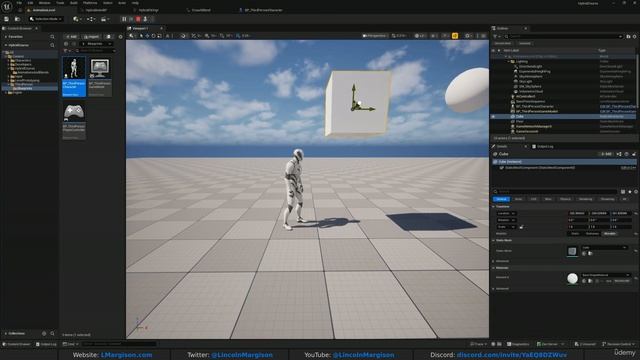Viewport: 640px width, 360px height.
Task: Set Mobility to Movable
Action: pyautogui.click(x=610, y=233)
